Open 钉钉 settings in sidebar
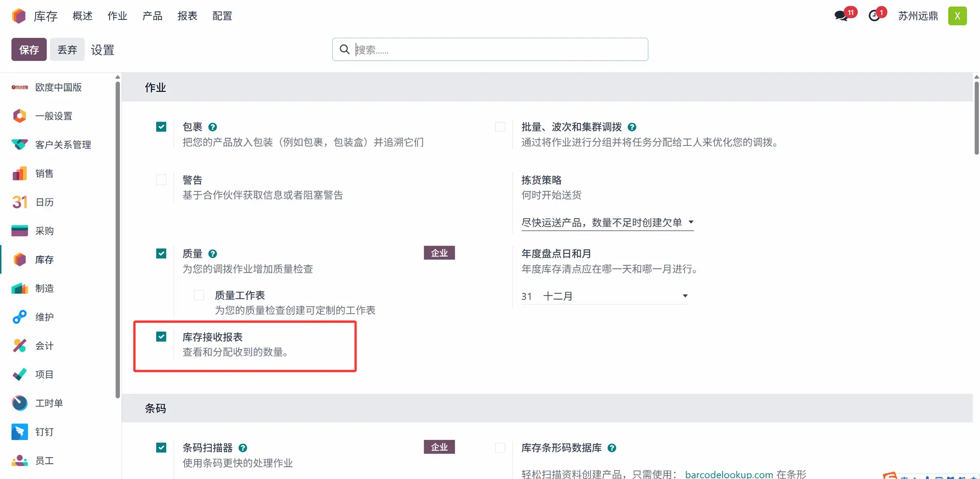This screenshot has height=479, width=980. click(x=44, y=432)
